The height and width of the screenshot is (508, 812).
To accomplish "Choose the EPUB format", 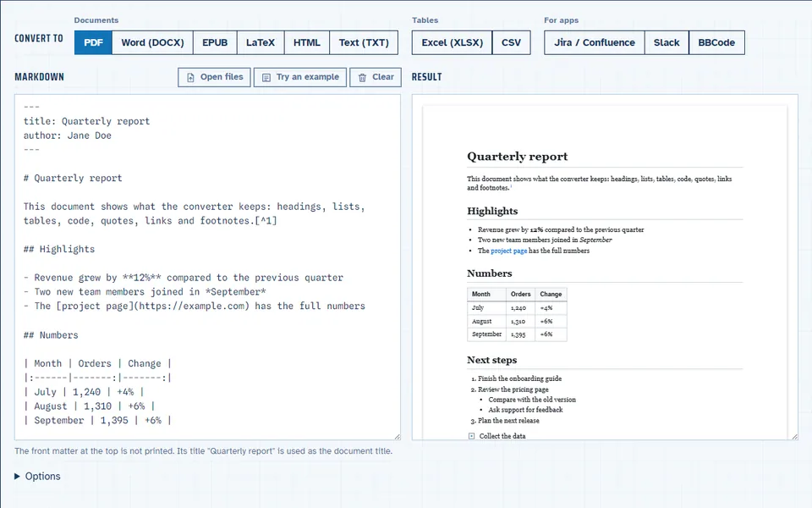I will (x=215, y=42).
